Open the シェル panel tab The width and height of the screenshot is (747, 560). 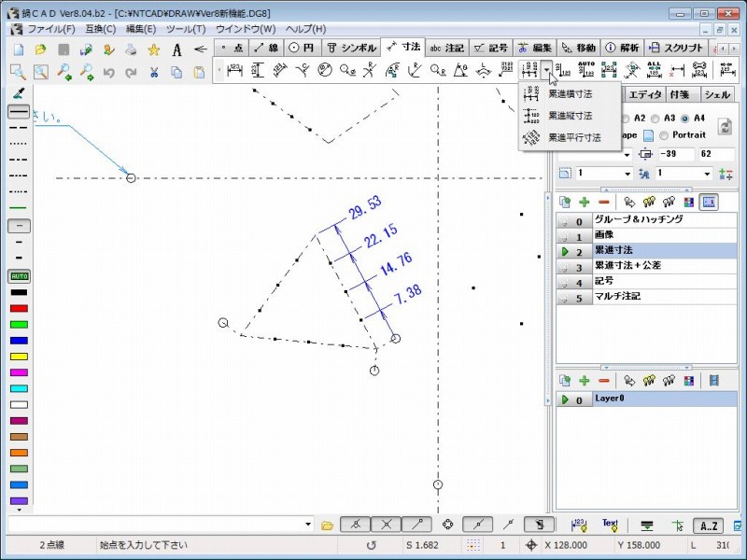point(717,94)
